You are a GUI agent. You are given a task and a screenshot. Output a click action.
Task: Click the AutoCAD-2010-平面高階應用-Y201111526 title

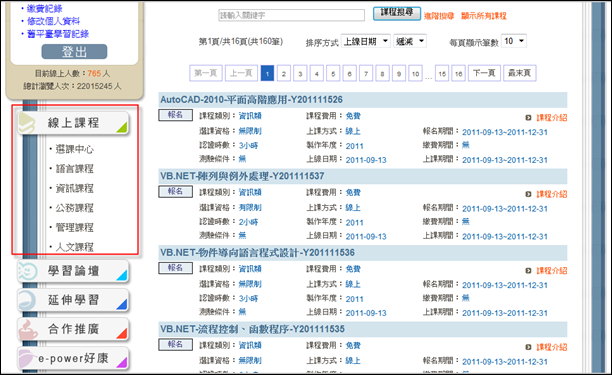coord(251,100)
